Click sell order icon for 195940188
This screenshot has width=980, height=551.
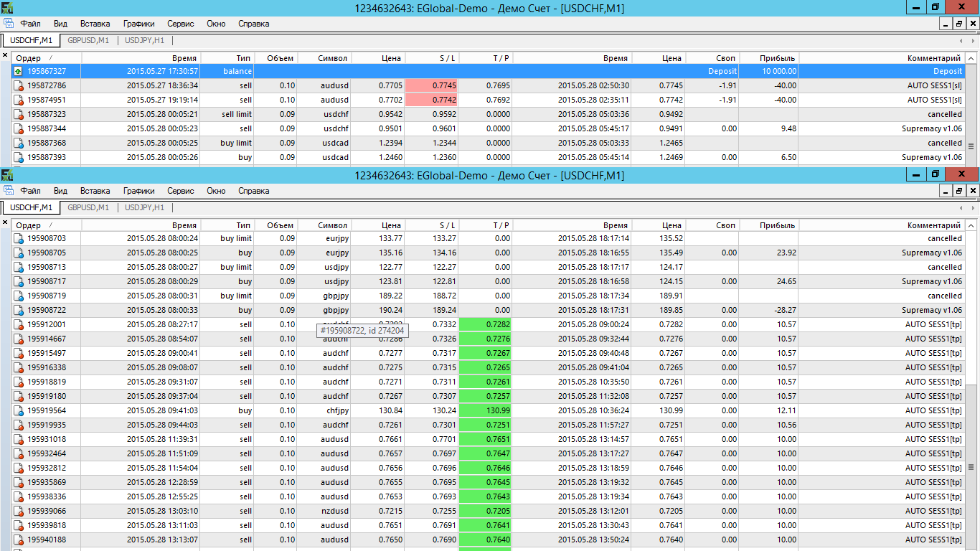tap(19, 540)
